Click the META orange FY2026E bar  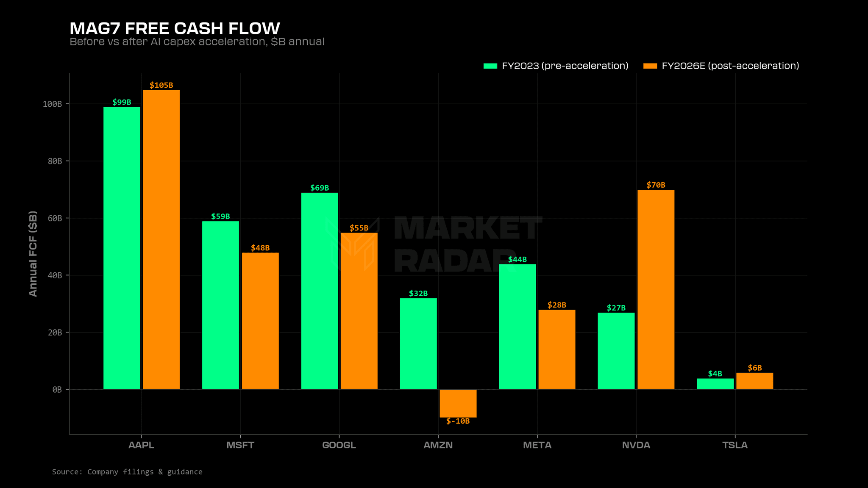click(557, 349)
